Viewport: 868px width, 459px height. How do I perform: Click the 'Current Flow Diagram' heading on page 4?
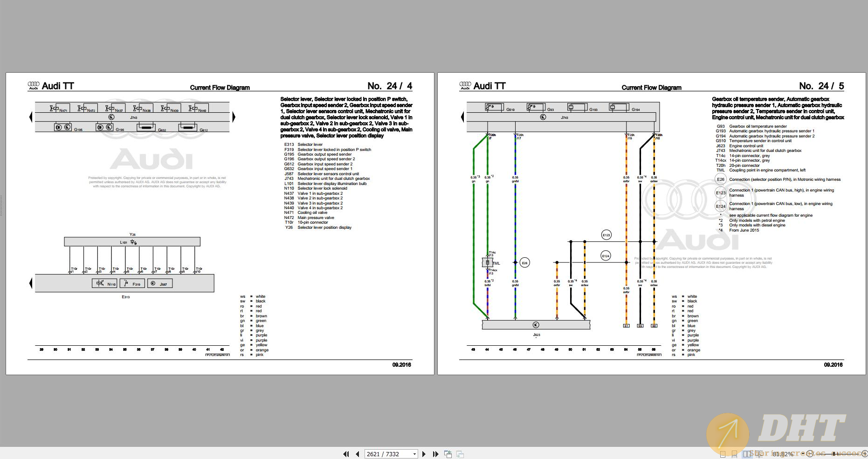click(x=220, y=88)
